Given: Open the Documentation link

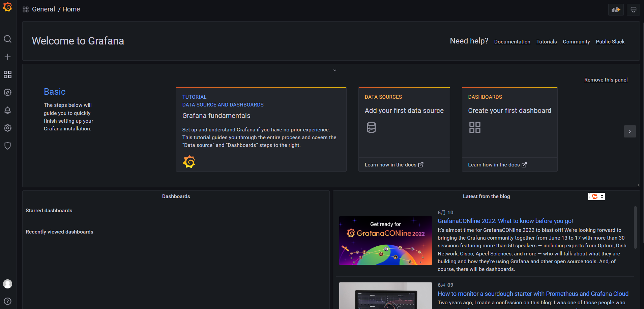Looking at the screenshot, I should (512, 42).
